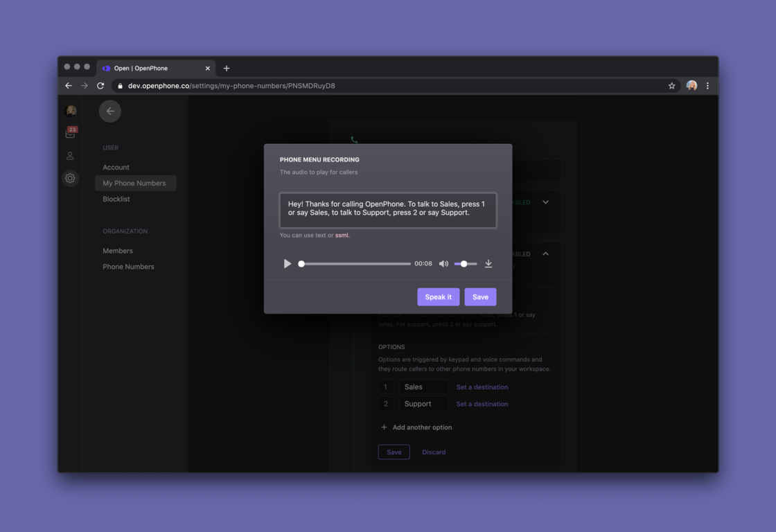The height and width of the screenshot is (532, 776).
Task: Click the plus icon beside Add another option
Action: coord(384,427)
